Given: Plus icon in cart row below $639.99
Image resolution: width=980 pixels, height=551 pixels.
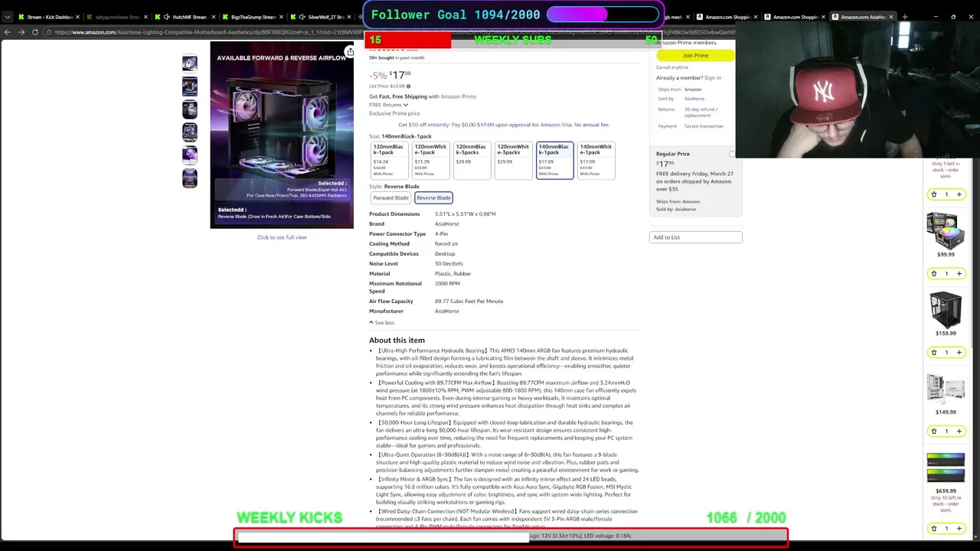Looking at the screenshot, I should [959, 528].
